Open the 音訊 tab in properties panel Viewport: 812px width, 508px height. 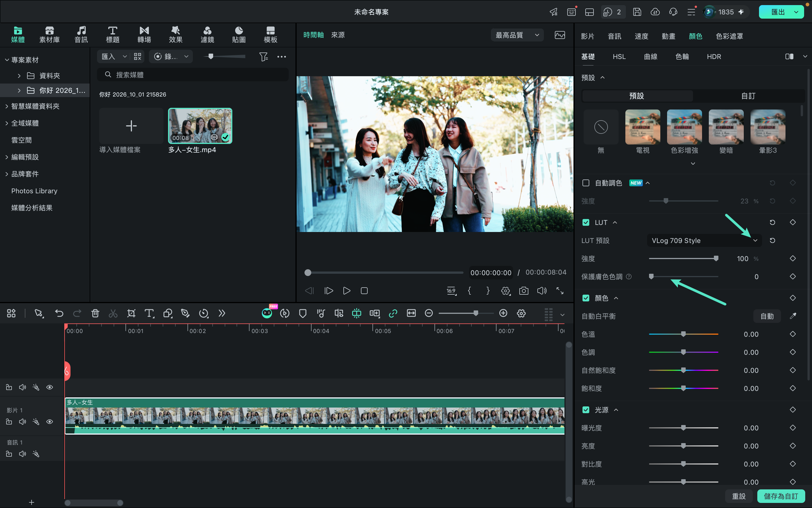pos(614,36)
